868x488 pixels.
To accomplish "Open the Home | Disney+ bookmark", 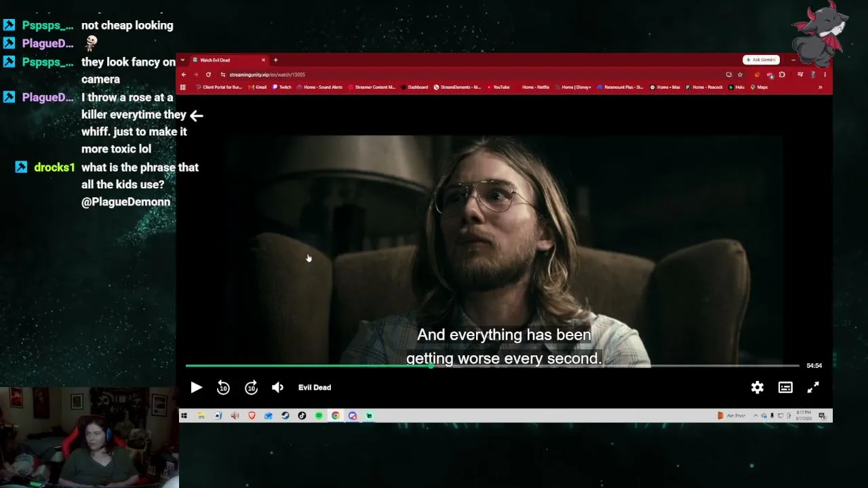I will 573,87.
